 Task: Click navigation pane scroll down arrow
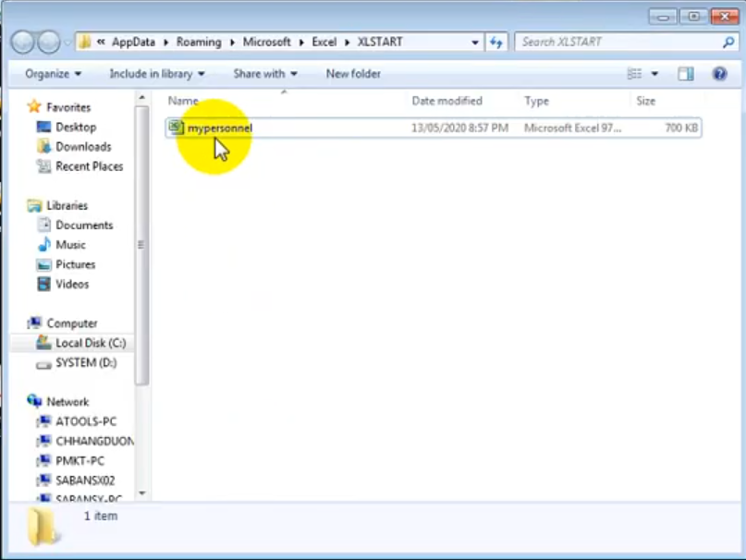[x=141, y=493]
